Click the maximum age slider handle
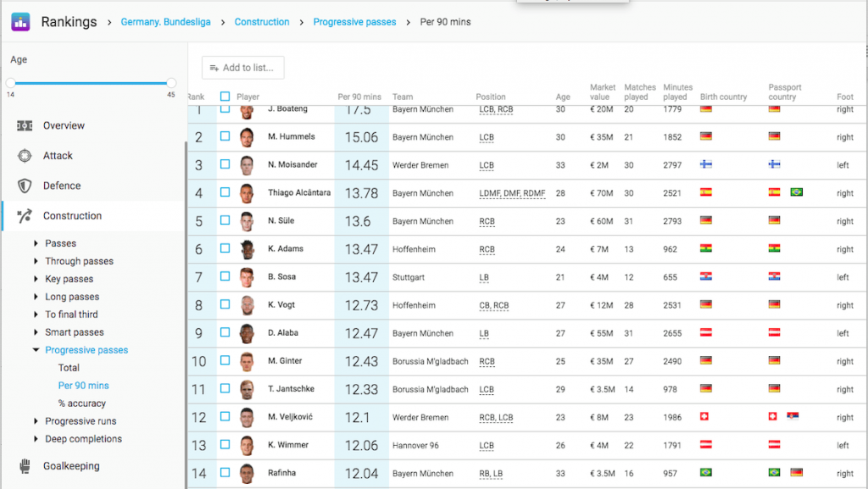Image resolution: width=868 pixels, height=489 pixels. pyautogui.click(x=171, y=83)
